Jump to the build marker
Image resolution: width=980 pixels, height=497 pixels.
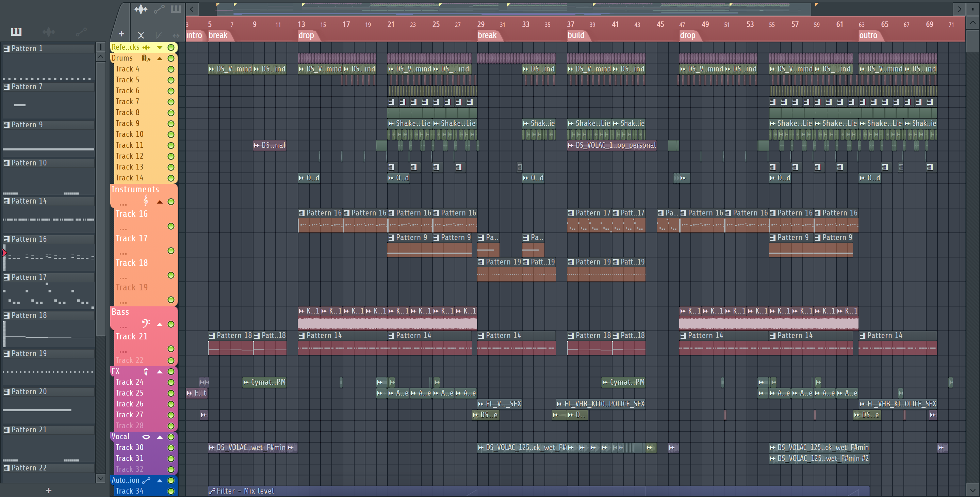click(x=576, y=35)
